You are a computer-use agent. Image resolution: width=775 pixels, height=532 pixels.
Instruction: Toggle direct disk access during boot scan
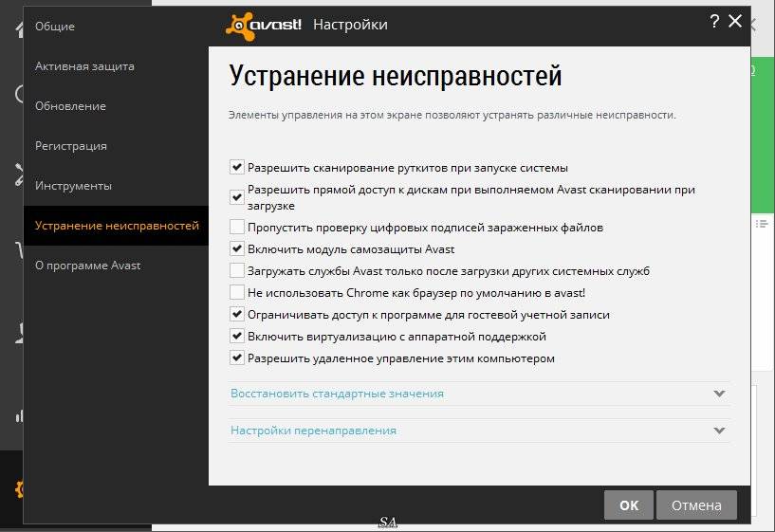(x=237, y=197)
